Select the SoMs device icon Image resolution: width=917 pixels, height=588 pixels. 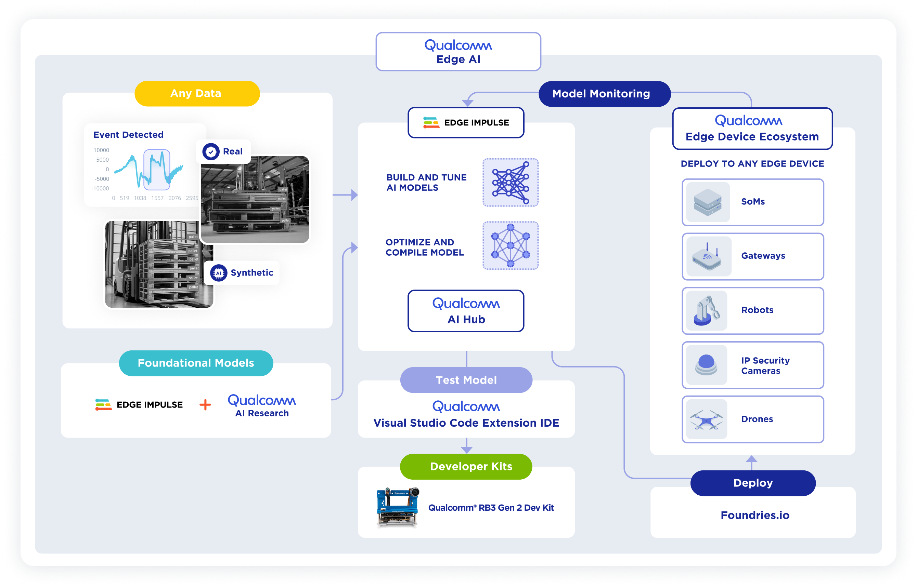click(x=707, y=202)
